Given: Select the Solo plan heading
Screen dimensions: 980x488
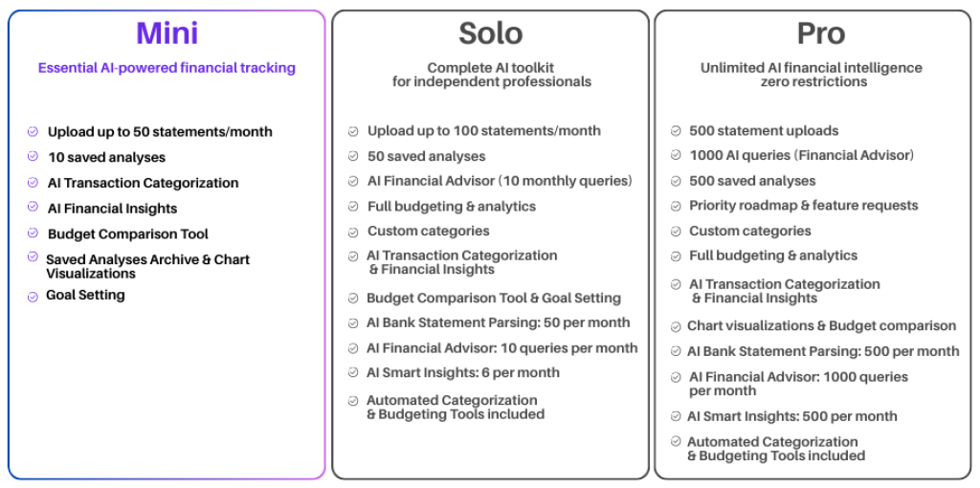Looking at the screenshot, I should pyautogui.click(x=490, y=33).
